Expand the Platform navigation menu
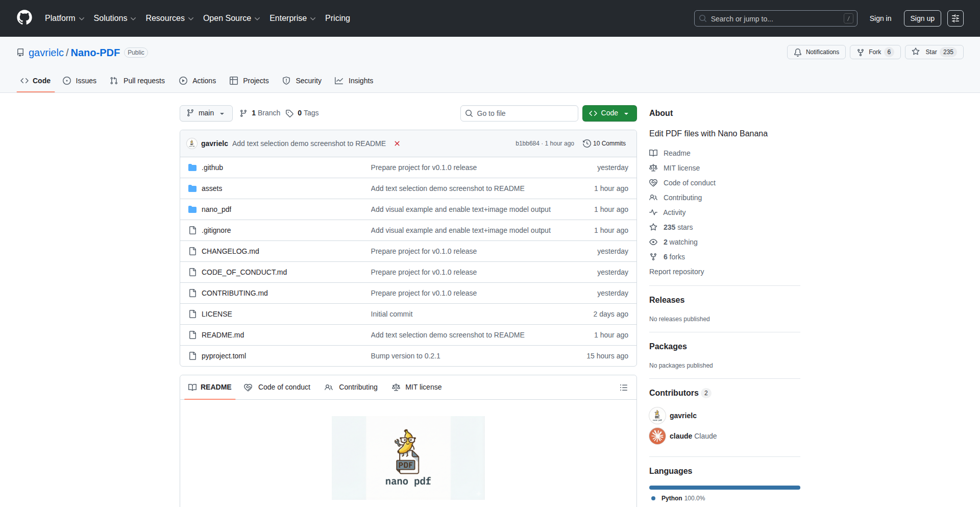 [64, 18]
